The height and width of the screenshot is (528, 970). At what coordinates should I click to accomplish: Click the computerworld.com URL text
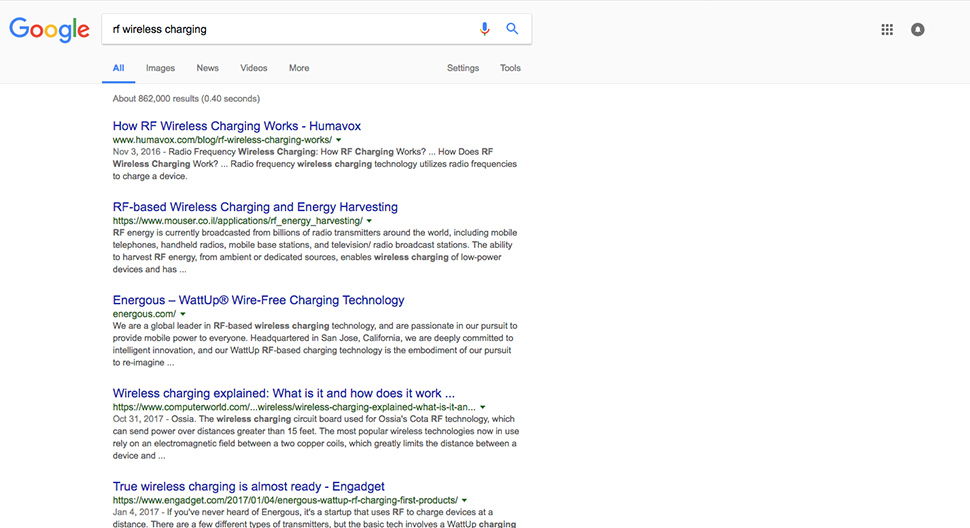(294, 407)
